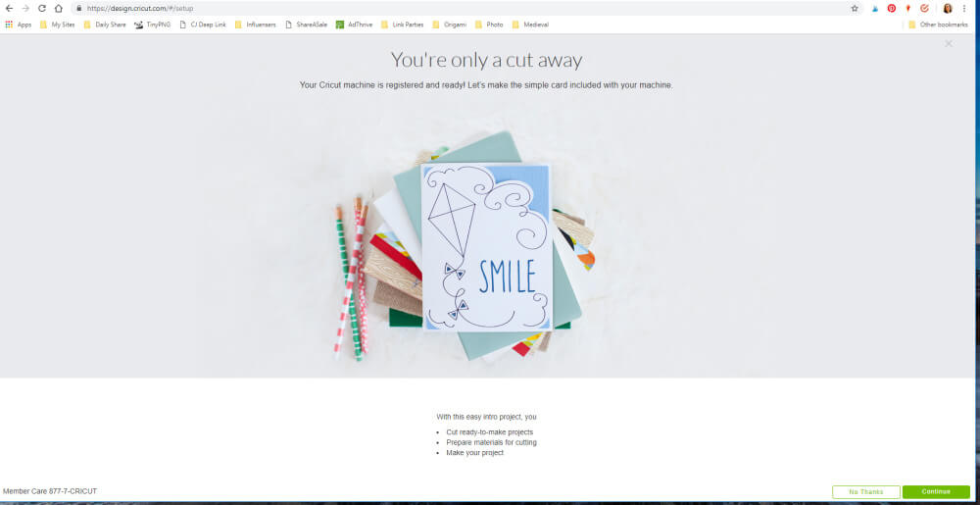Go to browser home icon
This screenshot has width=980, height=505.
(58, 8)
